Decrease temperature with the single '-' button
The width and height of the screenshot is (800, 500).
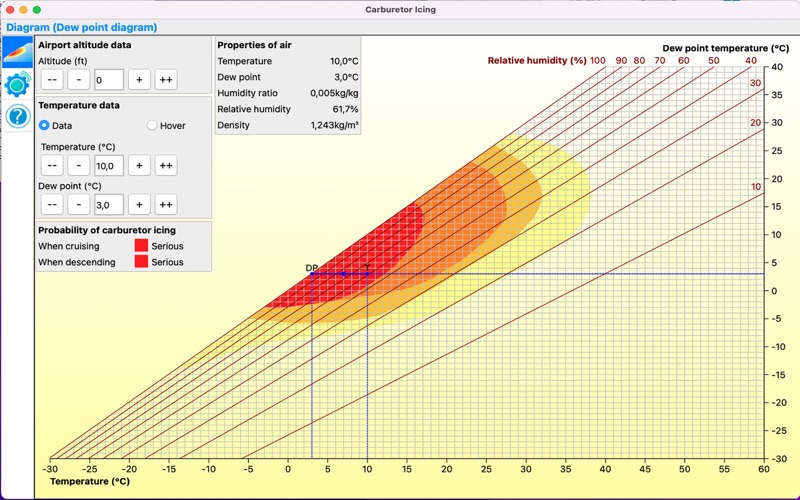(x=79, y=165)
